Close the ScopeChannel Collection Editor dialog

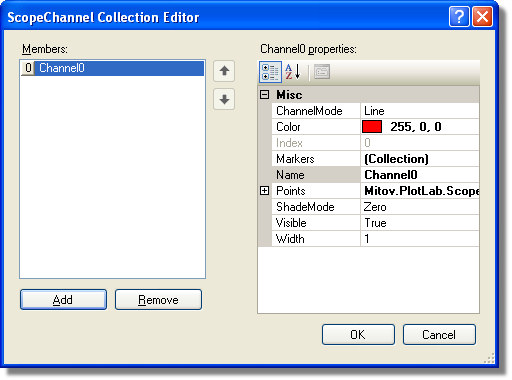pos(482,16)
